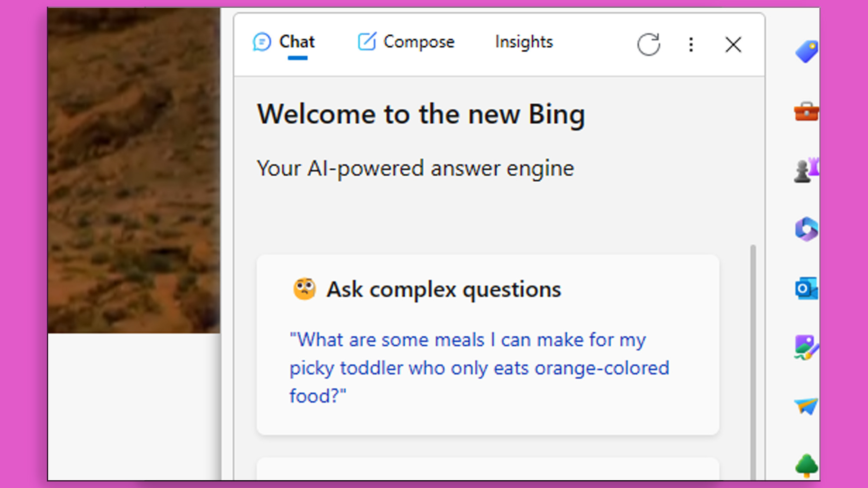Open the Briefcase tool icon
The width and height of the screenshot is (868, 488).
pyautogui.click(x=806, y=111)
